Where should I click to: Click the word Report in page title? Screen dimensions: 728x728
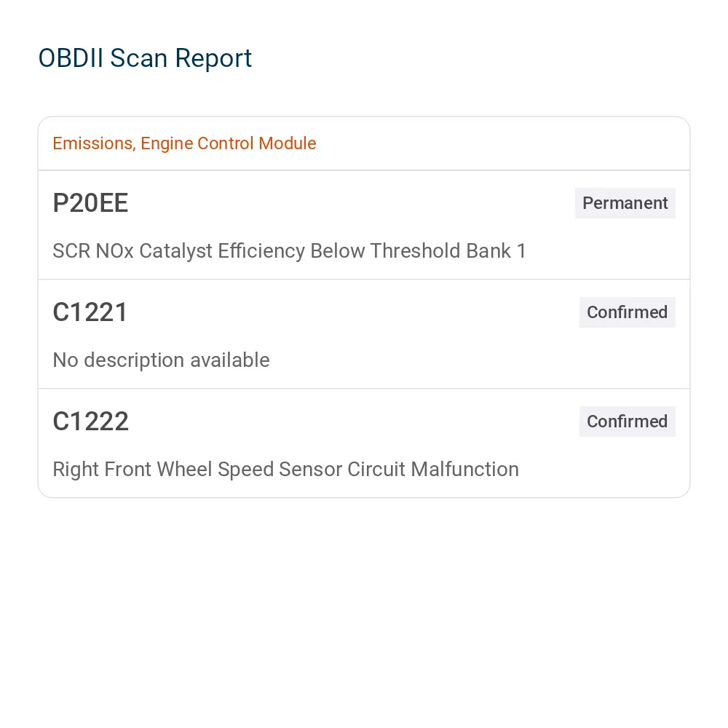[x=213, y=58]
